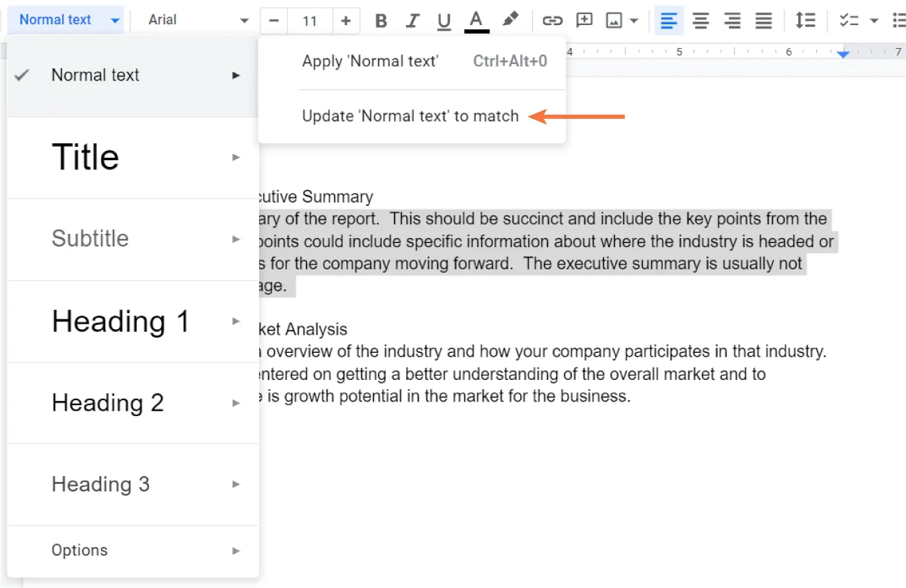Apply italic formatting
The height and width of the screenshot is (588, 906).
[412, 20]
